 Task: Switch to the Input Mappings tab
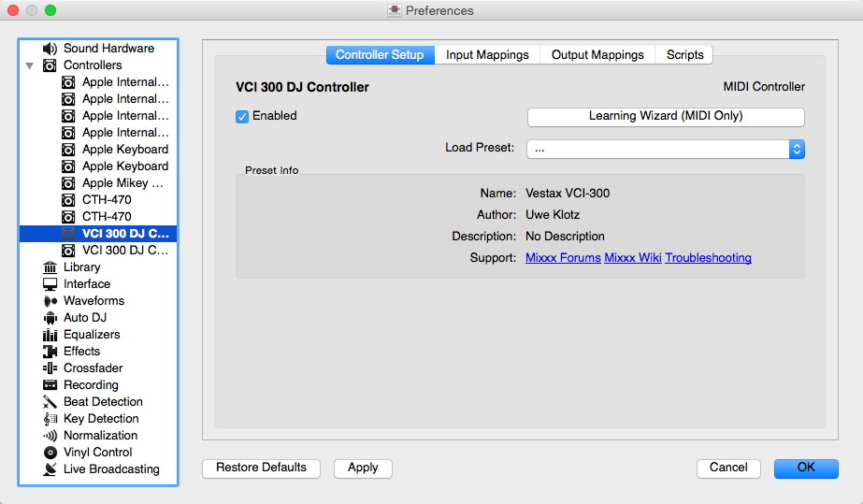tap(487, 55)
